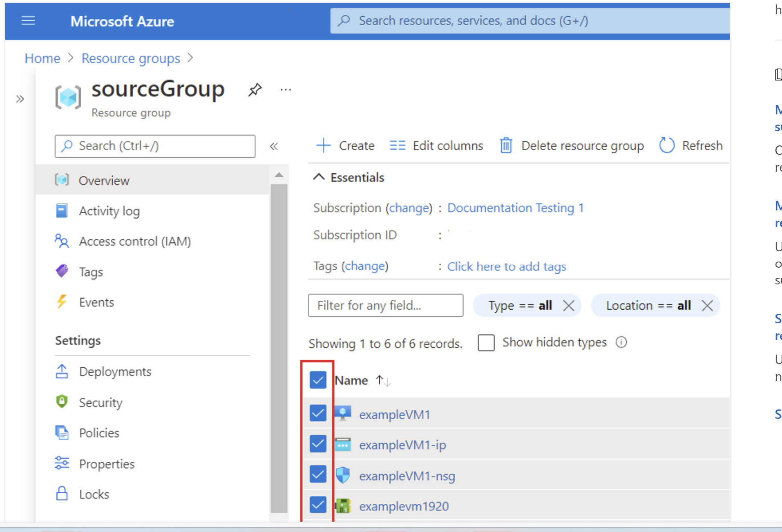Collapse the left menu with double chevron

(274, 146)
